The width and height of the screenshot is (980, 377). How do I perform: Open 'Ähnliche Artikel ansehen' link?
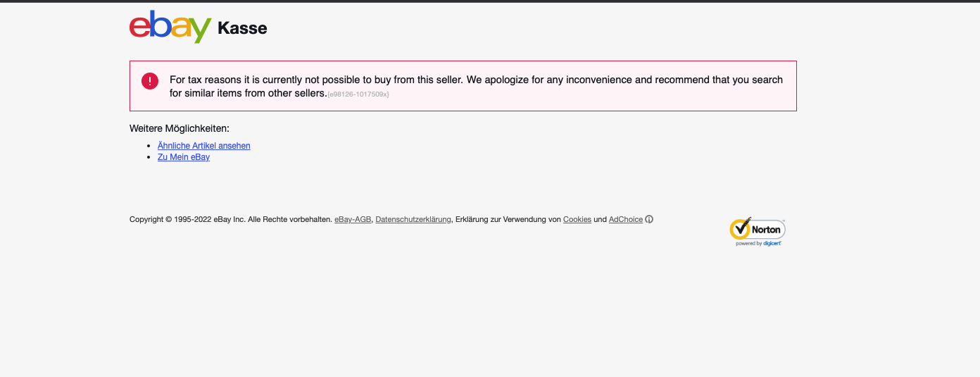point(204,146)
